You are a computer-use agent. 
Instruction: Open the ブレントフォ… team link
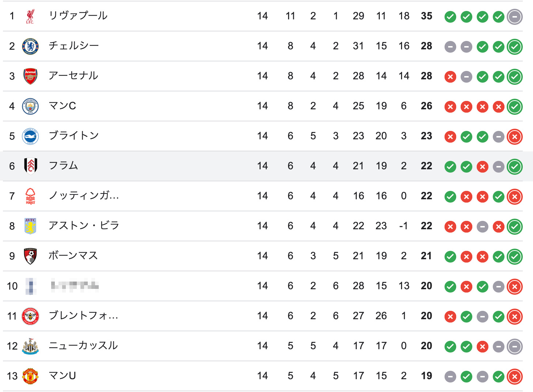click(83, 316)
